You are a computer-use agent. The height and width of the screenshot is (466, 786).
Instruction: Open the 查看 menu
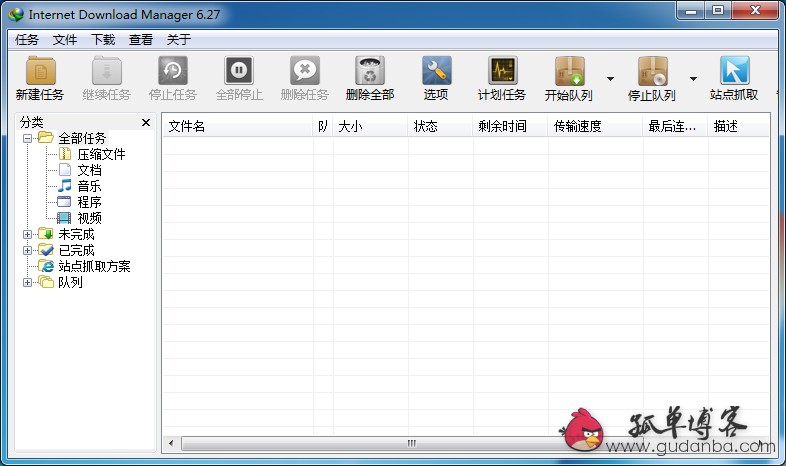point(141,40)
